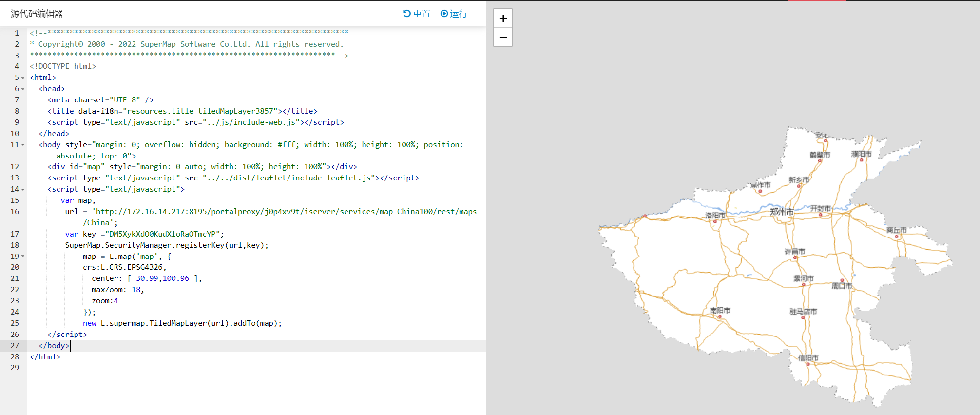The width and height of the screenshot is (980, 415).
Task: Click the meta charset line 7
Action: tap(100, 100)
